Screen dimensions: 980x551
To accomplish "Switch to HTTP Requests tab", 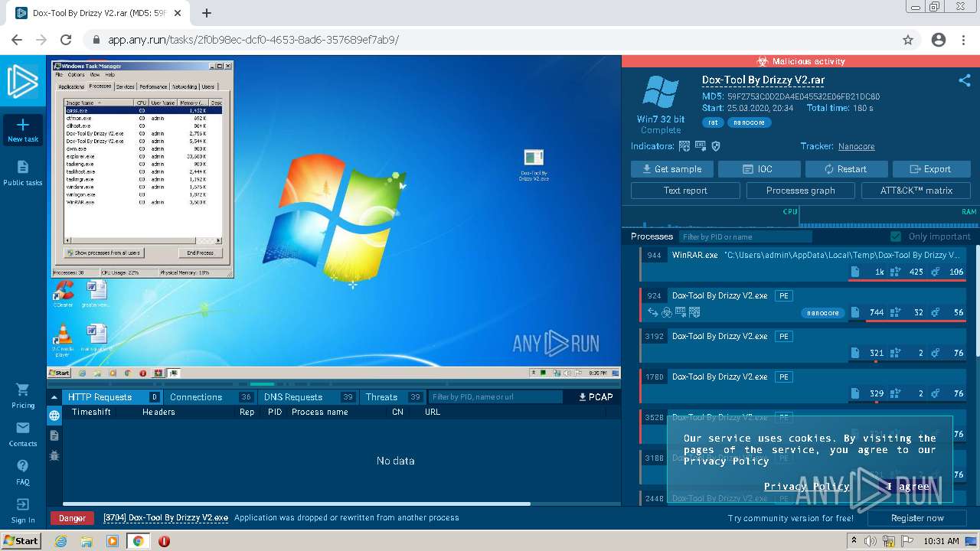I will coord(113,397).
